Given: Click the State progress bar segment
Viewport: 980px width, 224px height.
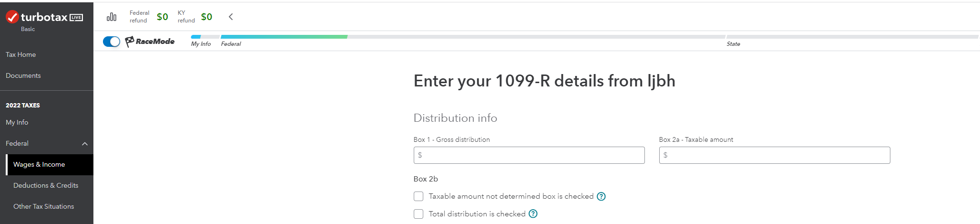Looking at the screenshot, I should click(851, 37).
